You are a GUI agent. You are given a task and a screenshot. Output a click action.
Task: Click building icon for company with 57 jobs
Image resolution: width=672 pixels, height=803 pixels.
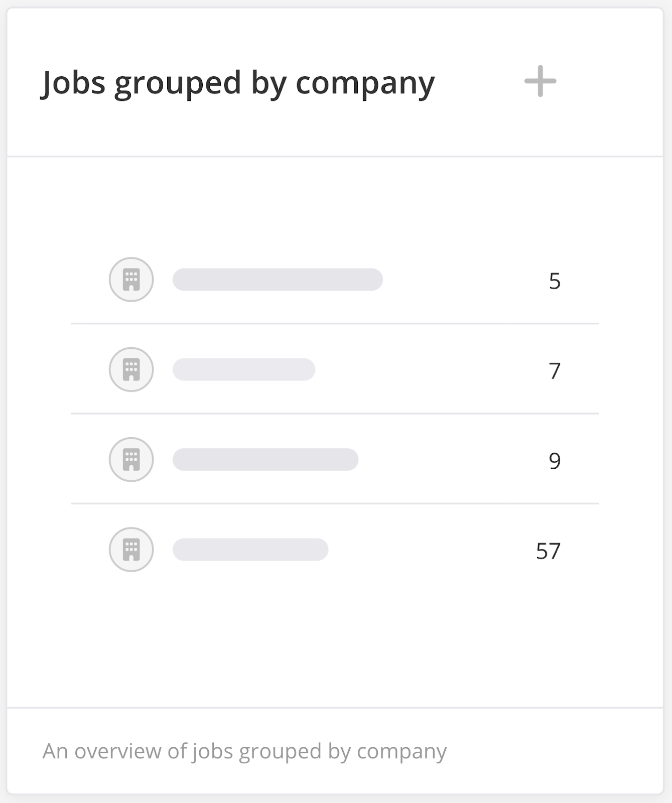pyautogui.click(x=131, y=549)
